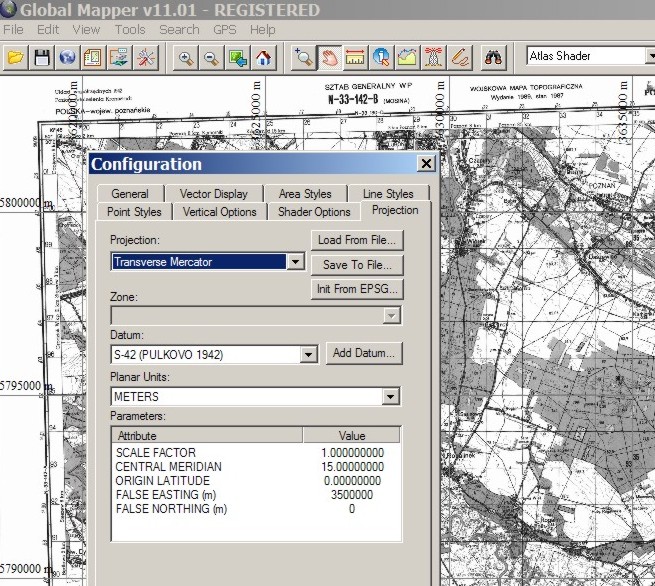
Task: Open the View menu
Action: click(86, 30)
